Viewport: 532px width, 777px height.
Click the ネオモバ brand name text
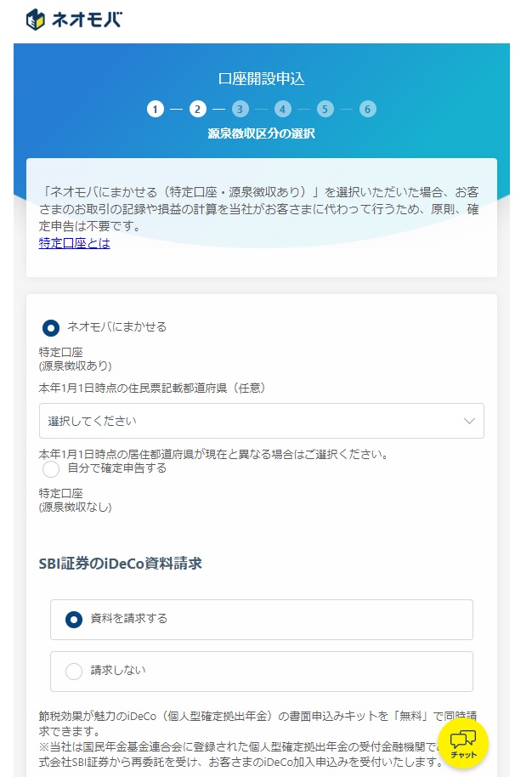[88, 19]
